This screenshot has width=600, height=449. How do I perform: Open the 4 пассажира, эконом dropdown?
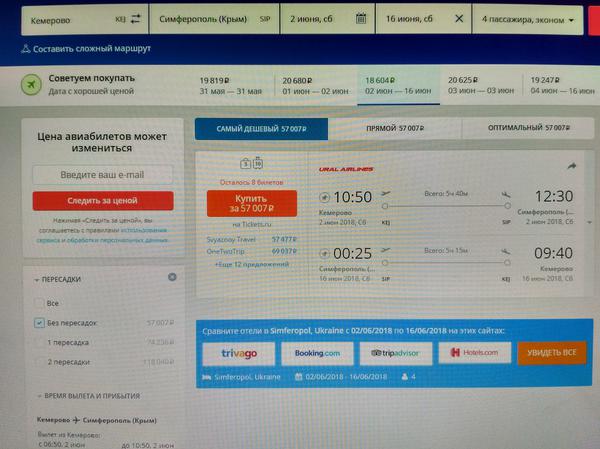529,19
